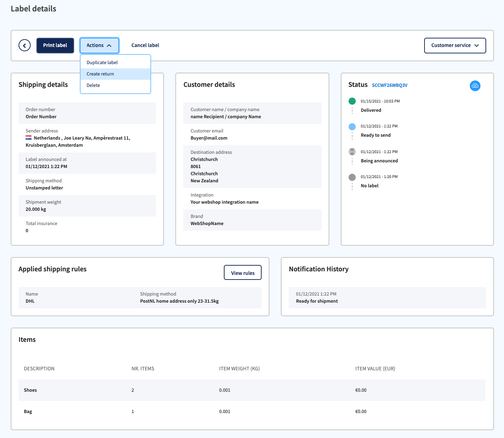Click the chevron in Customer service button
This screenshot has height=438, width=504.
pos(477,45)
